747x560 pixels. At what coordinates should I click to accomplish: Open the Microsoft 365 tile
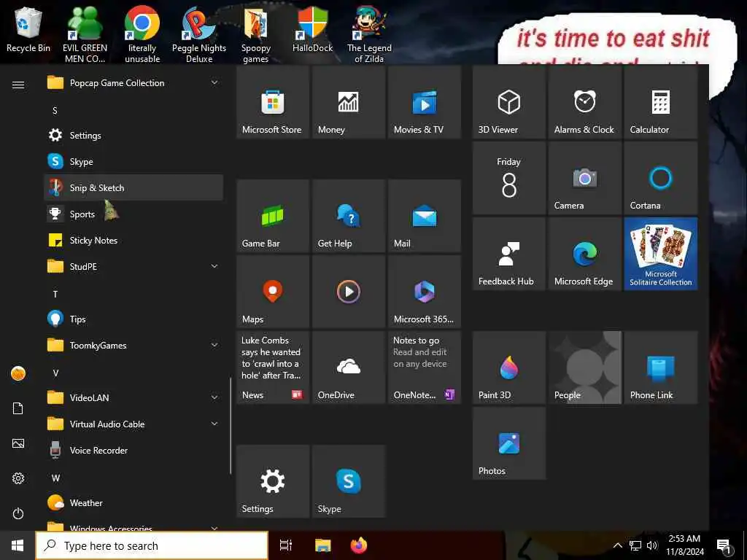(425, 292)
